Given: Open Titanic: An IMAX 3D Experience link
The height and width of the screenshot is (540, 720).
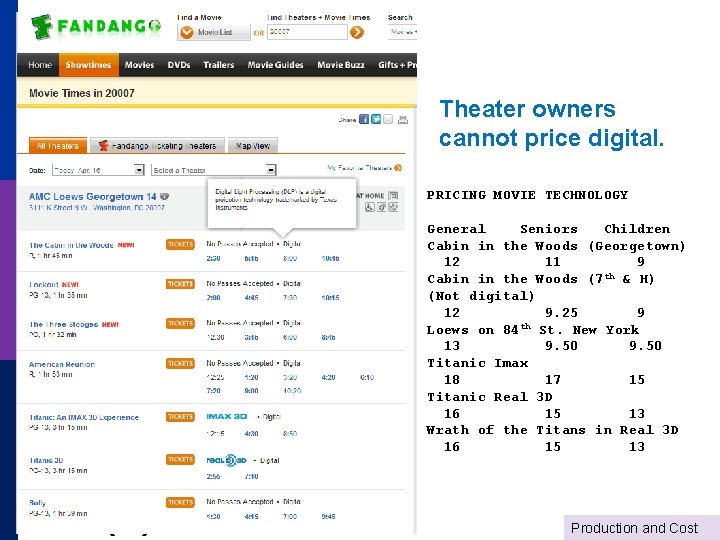Looking at the screenshot, I should [84, 417].
